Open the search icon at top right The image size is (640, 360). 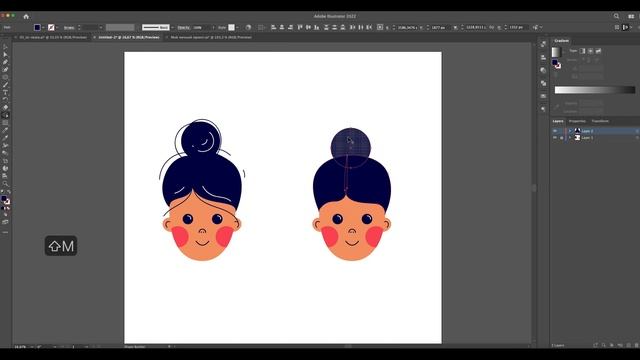(616, 16)
